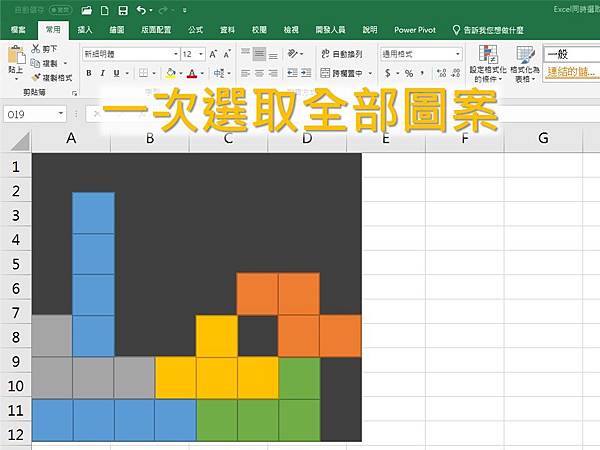Apply comma style number format
This screenshot has width=600, height=450.
pos(423,73)
